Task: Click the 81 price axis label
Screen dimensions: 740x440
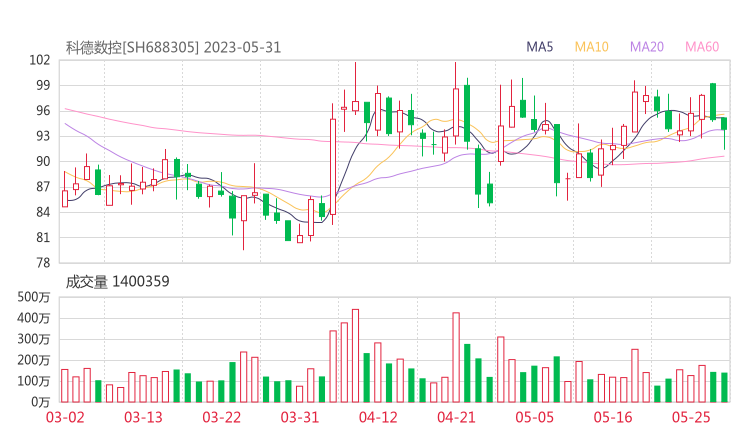Action: 43,237
